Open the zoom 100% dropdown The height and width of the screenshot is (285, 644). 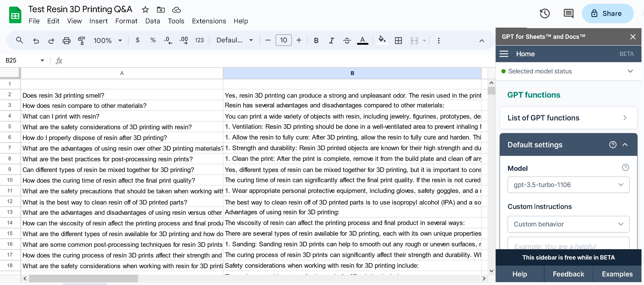[x=108, y=40]
